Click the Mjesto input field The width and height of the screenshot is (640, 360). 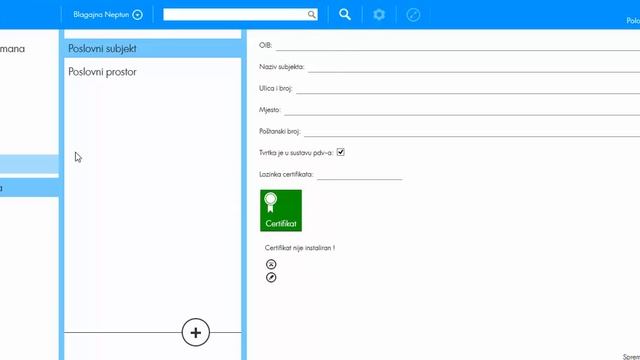[x=462, y=110]
